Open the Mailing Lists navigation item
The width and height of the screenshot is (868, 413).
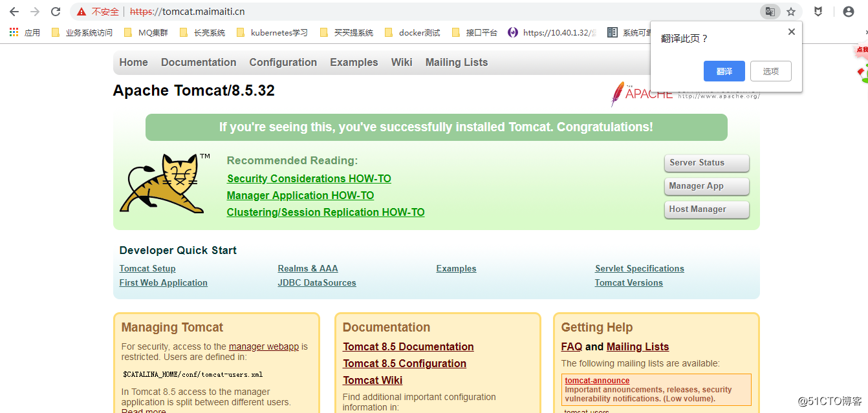(457, 62)
